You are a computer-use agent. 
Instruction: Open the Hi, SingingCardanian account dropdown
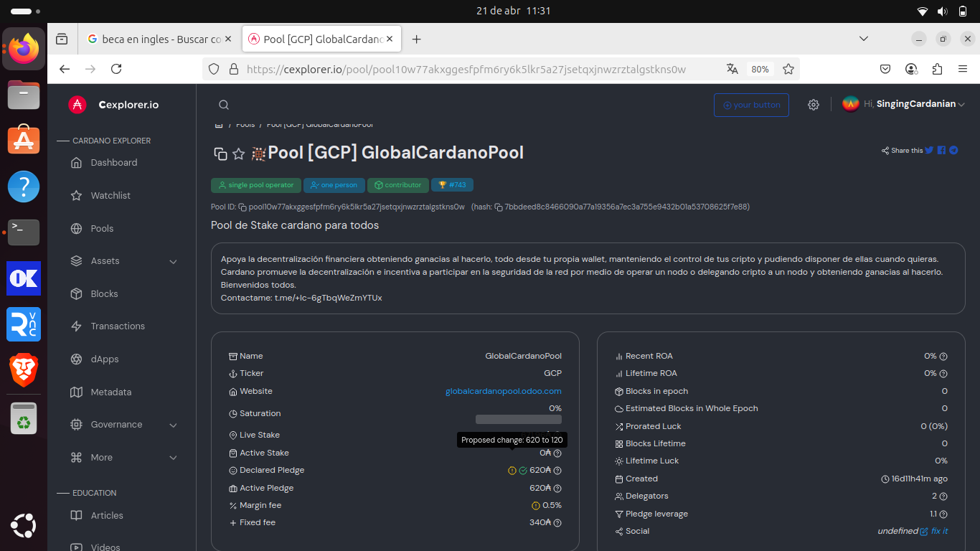(915, 104)
